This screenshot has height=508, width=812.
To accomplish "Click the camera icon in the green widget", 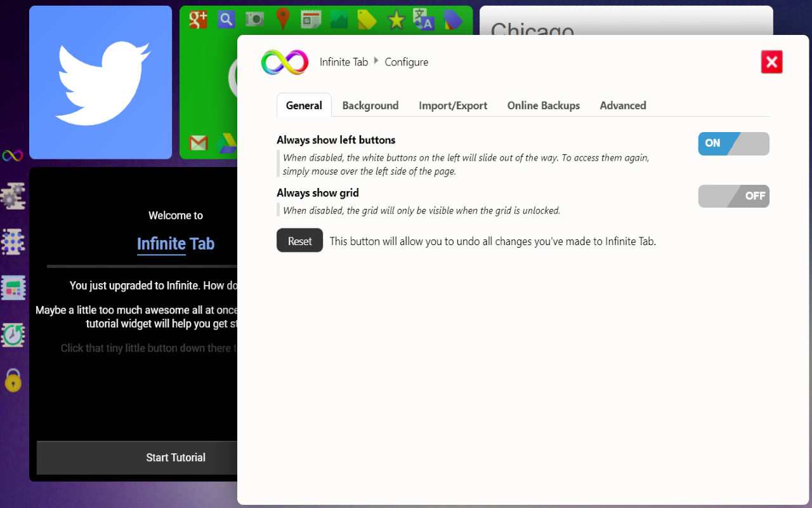I will (254, 20).
